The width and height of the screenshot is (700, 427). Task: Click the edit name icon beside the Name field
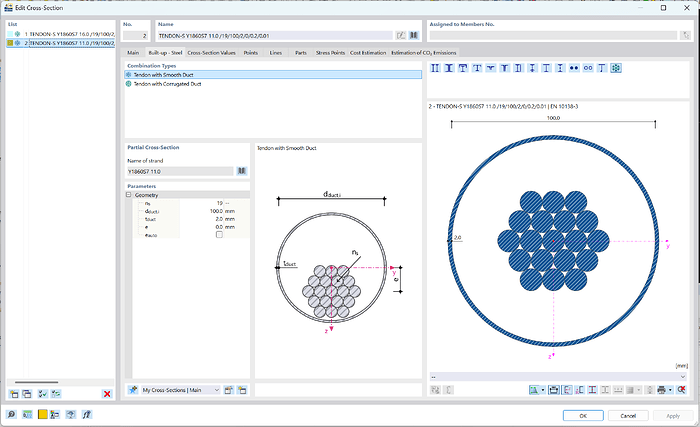[x=400, y=35]
